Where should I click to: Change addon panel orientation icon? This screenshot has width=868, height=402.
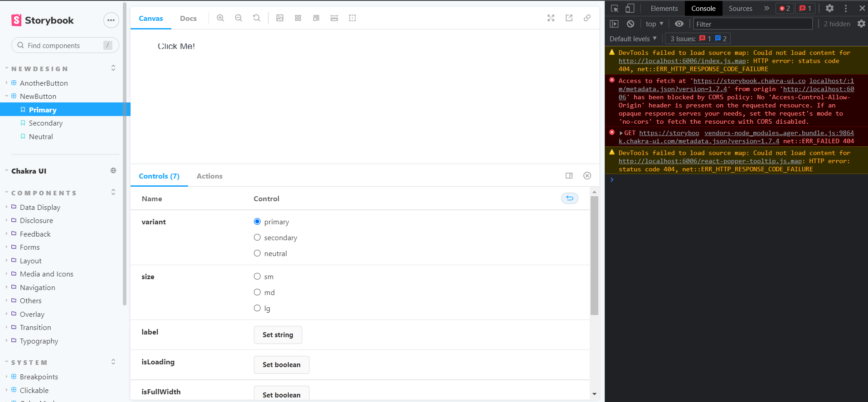tap(569, 176)
